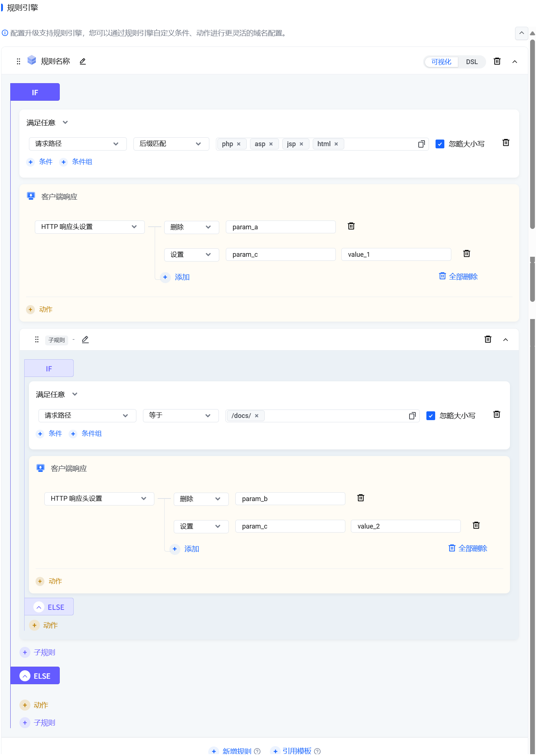Open the 后缀匹配 operator dropdown
Viewport: 536px width, 756px height.
click(171, 144)
